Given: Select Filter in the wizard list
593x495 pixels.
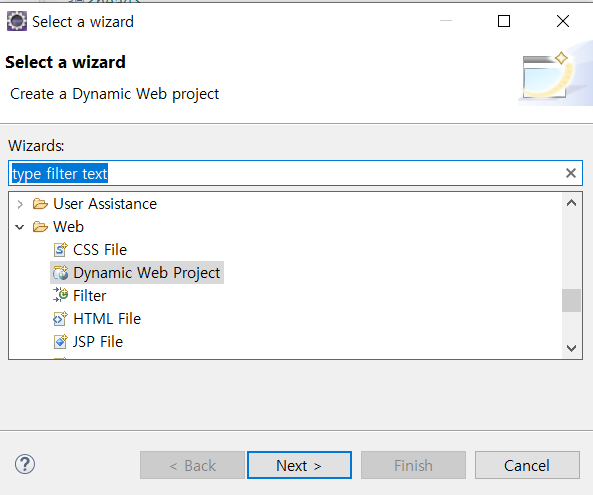Looking at the screenshot, I should (90, 296).
